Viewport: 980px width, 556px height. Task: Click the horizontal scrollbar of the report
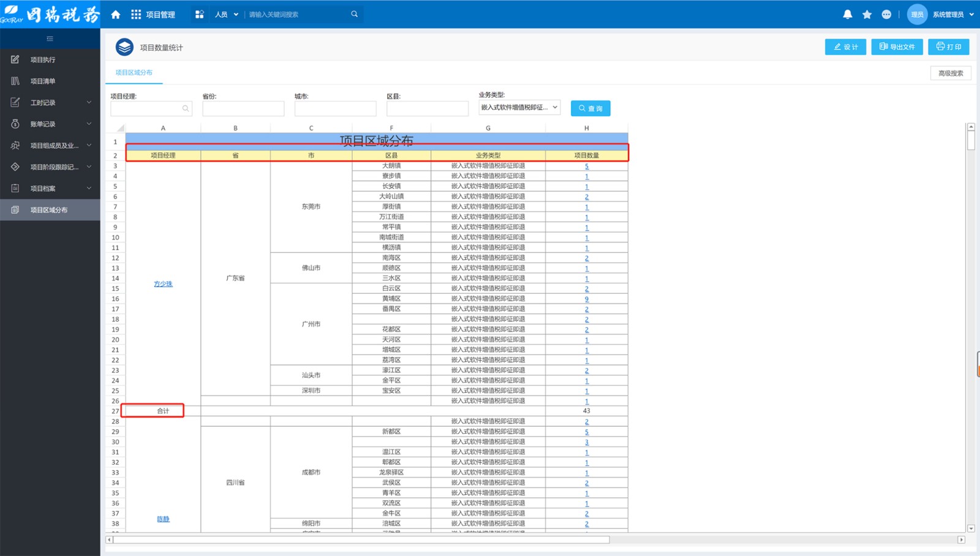[361, 539]
